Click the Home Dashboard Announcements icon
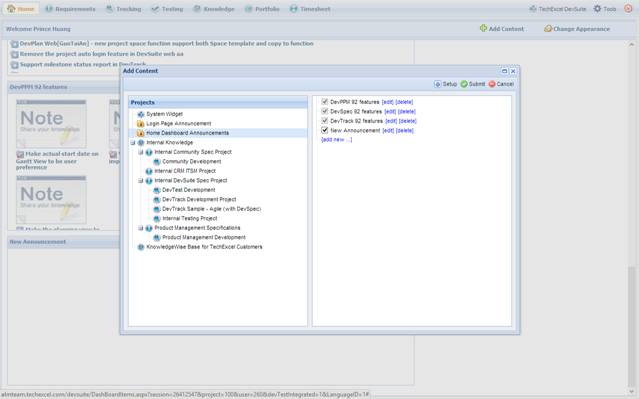639x399 pixels. pyautogui.click(x=141, y=133)
